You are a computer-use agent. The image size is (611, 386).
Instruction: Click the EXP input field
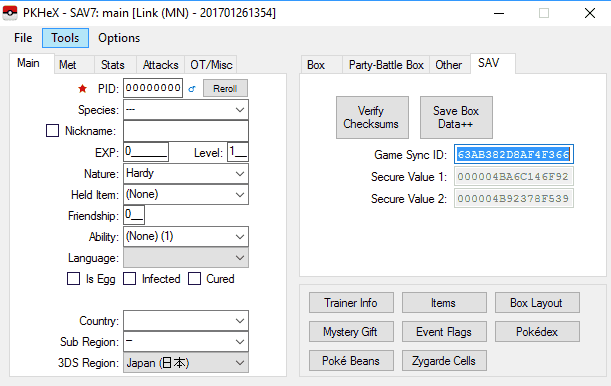pos(146,152)
